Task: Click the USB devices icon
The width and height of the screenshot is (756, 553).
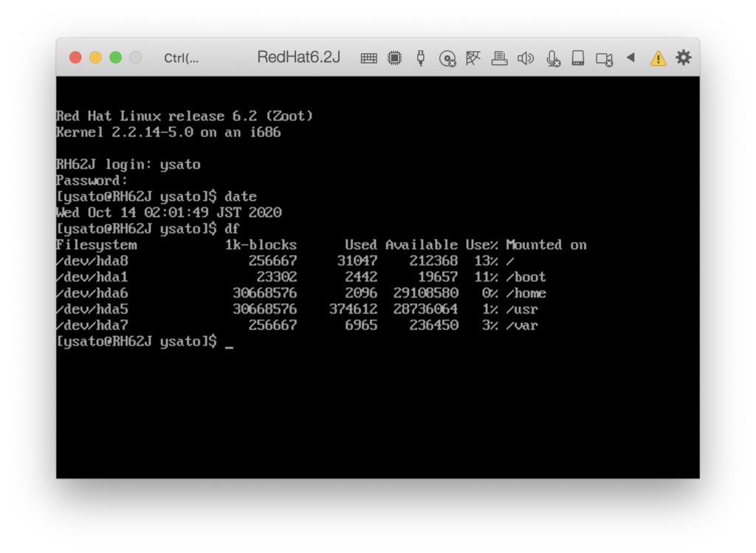Action: coord(420,58)
